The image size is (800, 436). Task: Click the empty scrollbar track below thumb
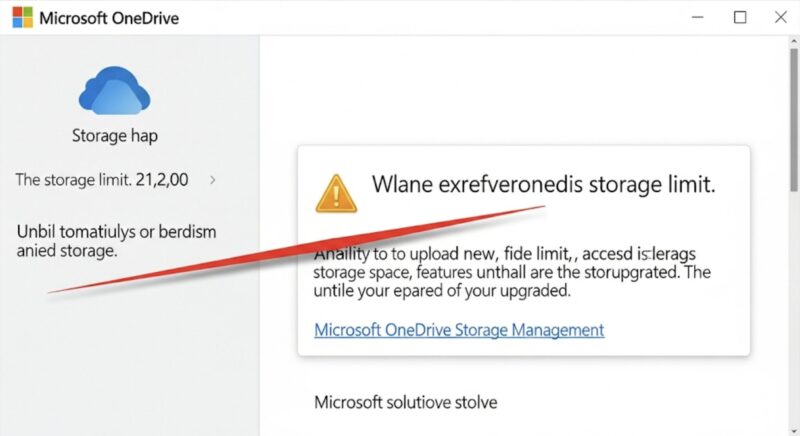(794, 309)
